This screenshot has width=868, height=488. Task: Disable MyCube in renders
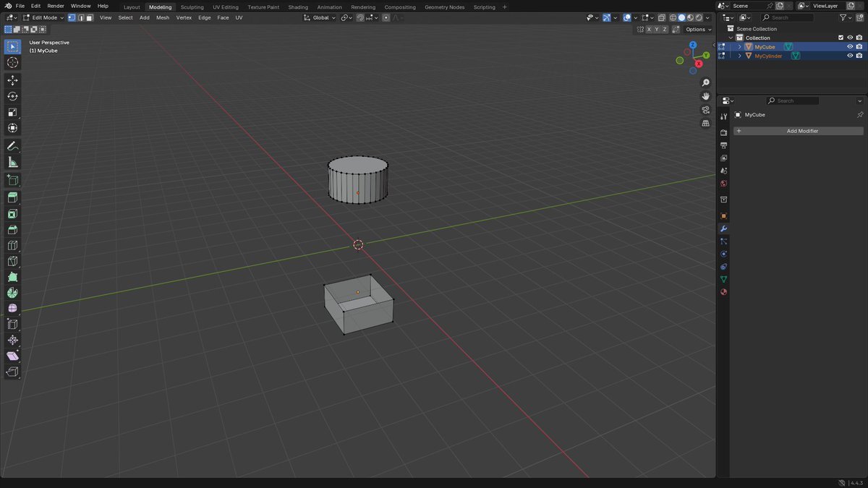859,47
